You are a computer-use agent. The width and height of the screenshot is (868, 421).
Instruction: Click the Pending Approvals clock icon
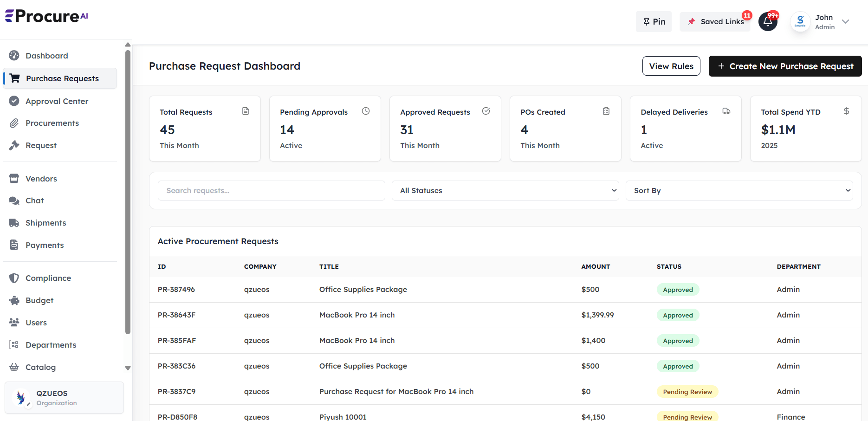(366, 111)
